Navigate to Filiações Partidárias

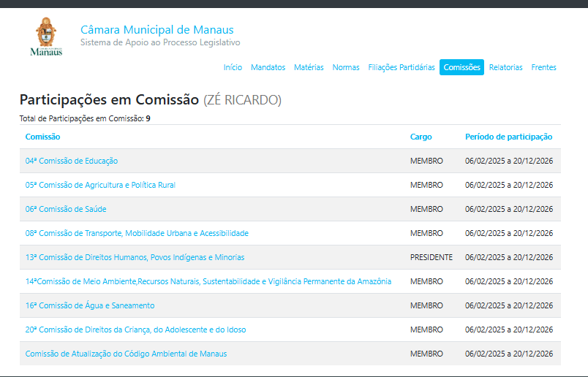tap(402, 67)
